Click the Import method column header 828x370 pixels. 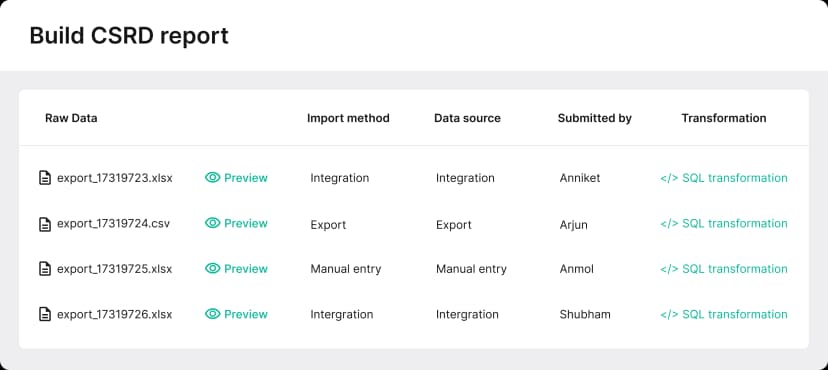(x=348, y=118)
